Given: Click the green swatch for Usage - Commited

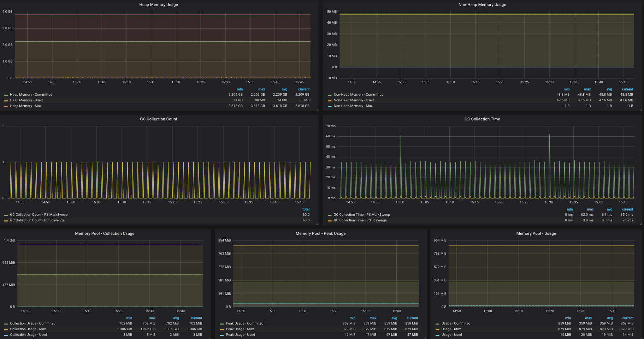Looking at the screenshot, I should 437,324.
